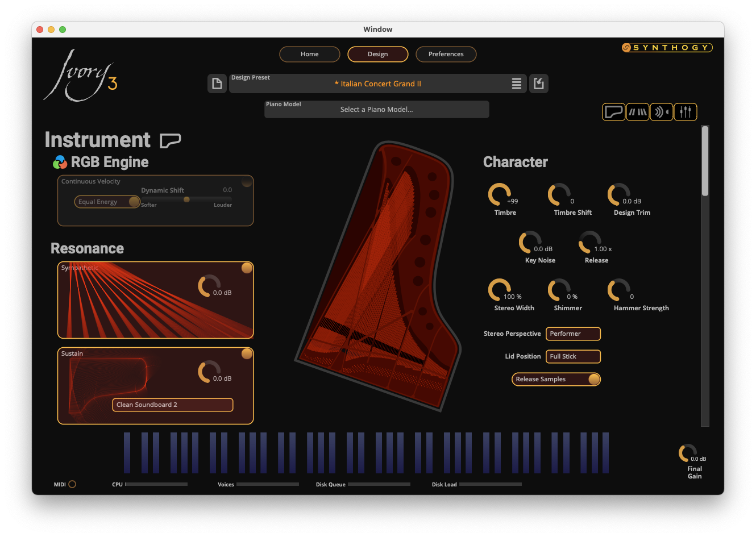Disable Sympathetic resonance toggle
The image size is (756, 537).
click(247, 268)
